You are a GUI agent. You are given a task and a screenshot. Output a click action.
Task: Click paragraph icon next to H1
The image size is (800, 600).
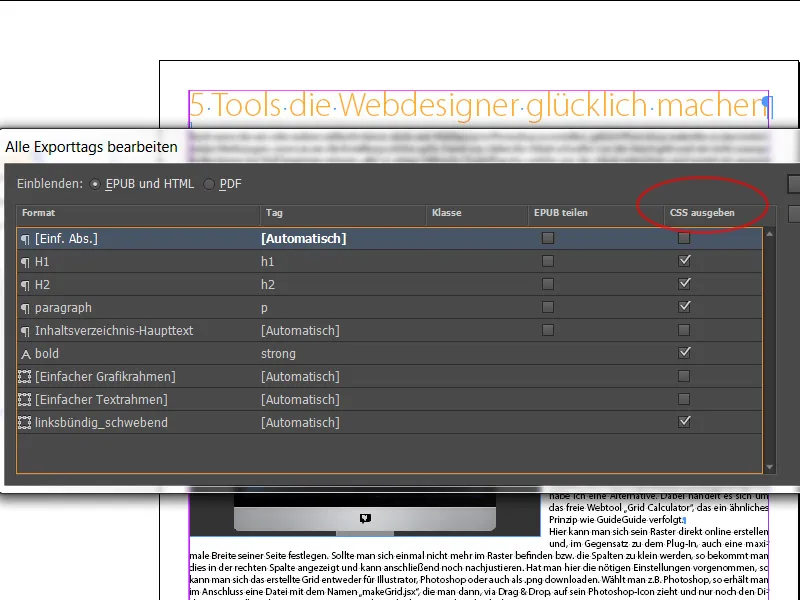[25, 262]
